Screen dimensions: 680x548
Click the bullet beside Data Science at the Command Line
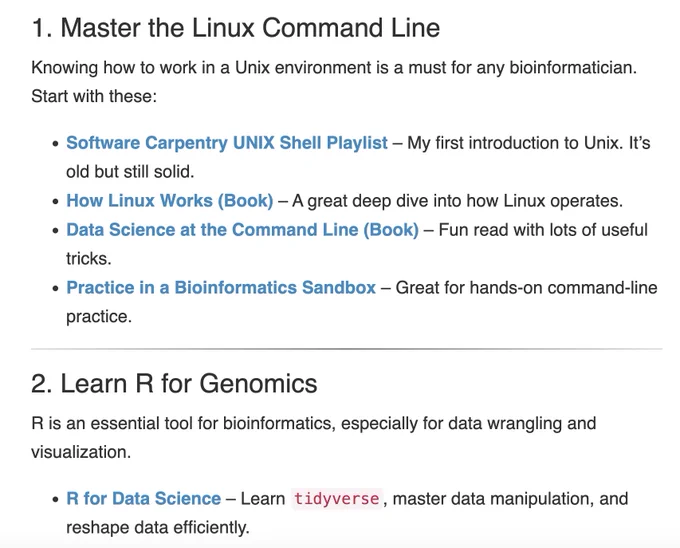[55, 231]
